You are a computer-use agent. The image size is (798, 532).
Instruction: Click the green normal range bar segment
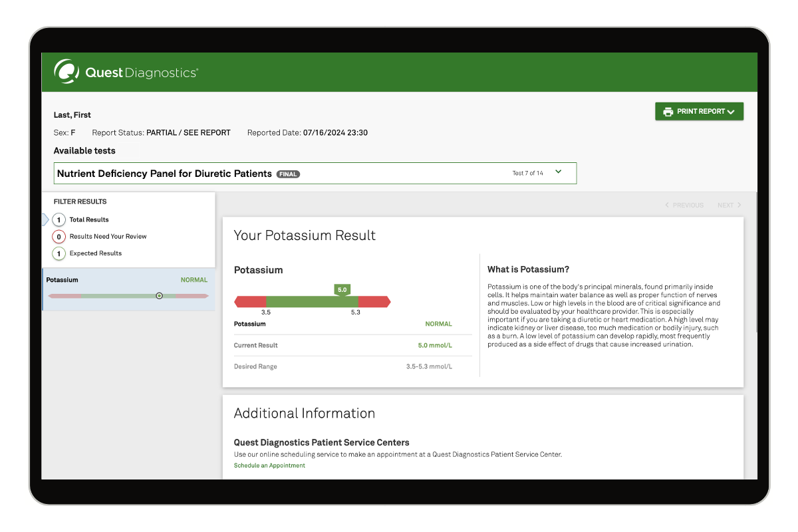click(312, 302)
